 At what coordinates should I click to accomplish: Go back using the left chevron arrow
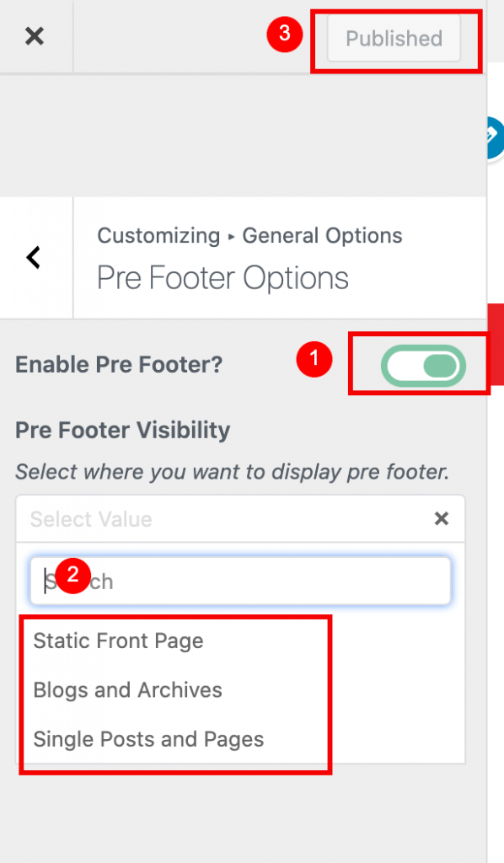point(34,257)
